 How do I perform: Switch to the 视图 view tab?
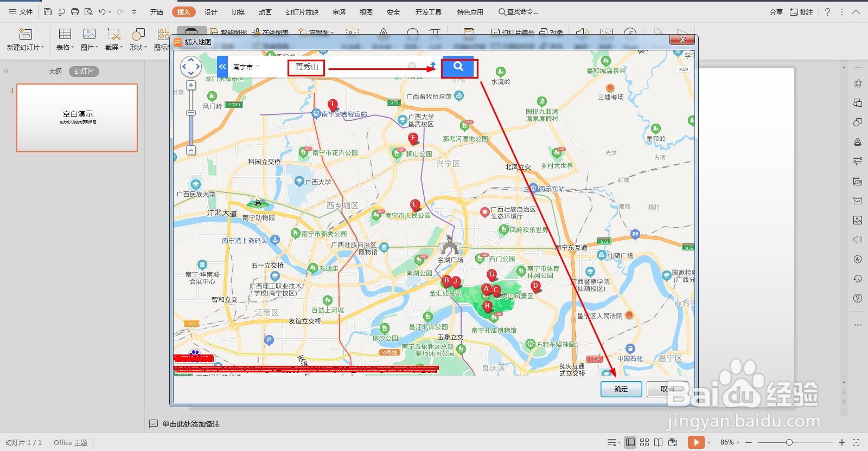[366, 12]
